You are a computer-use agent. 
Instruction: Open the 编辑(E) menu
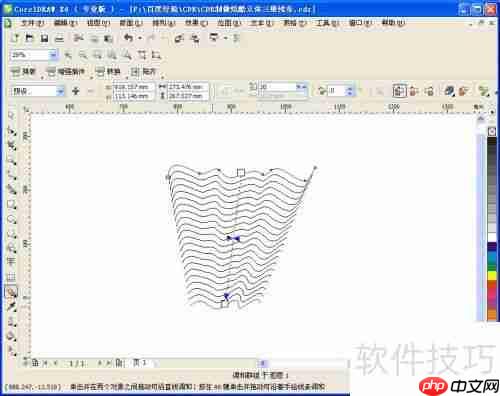click(x=65, y=23)
